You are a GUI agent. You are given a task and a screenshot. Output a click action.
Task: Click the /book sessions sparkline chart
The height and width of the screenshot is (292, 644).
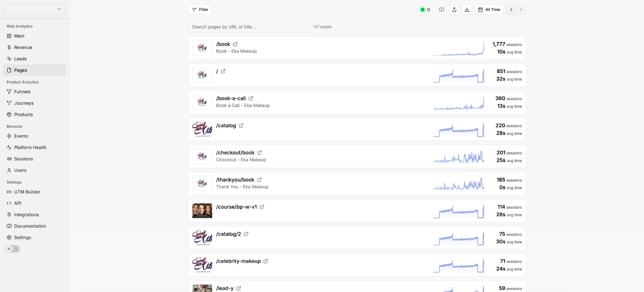click(x=459, y=48)
